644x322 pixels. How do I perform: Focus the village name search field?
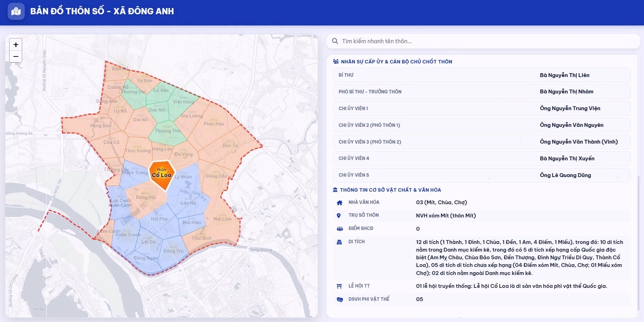click(483, 41)
